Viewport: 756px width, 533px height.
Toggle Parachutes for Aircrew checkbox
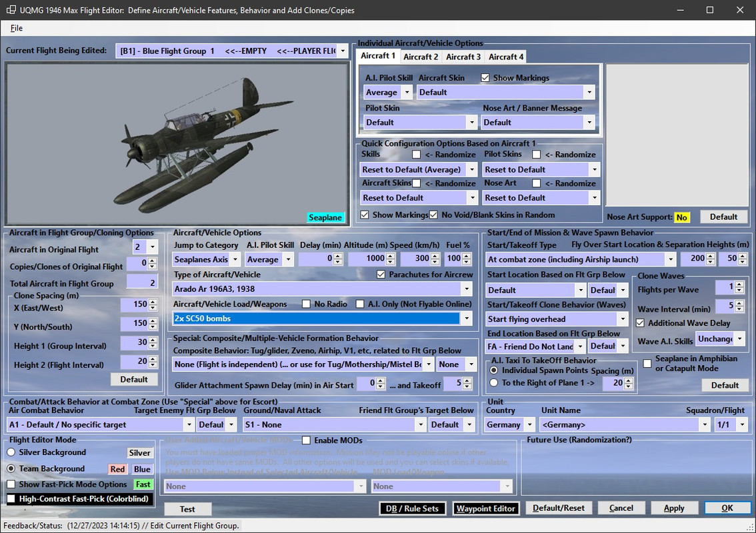click(x=381, y=274)
